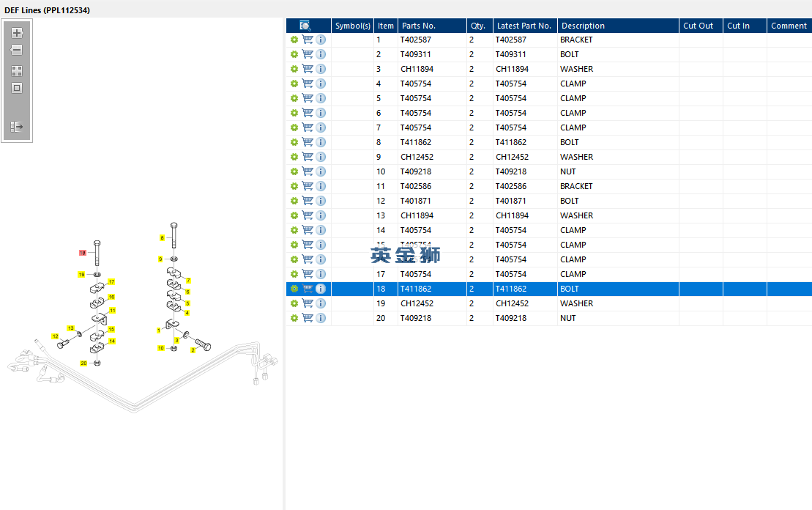Select callout 13 washer on the diagram
The image size is (812, 510).
point(71,328)
